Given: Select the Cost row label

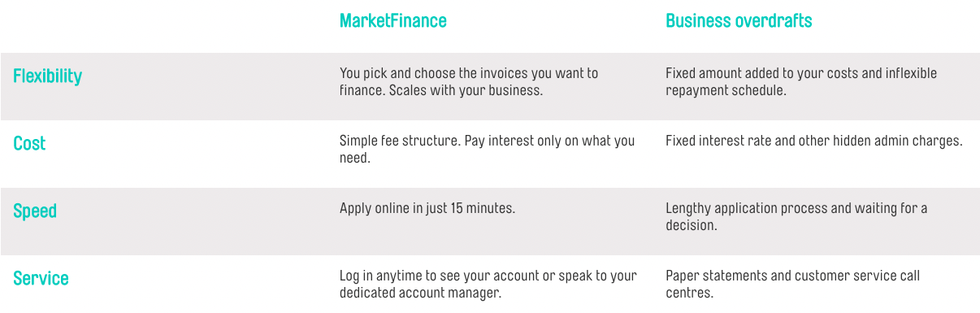Looking at the screenshot, I should [29, 144].
